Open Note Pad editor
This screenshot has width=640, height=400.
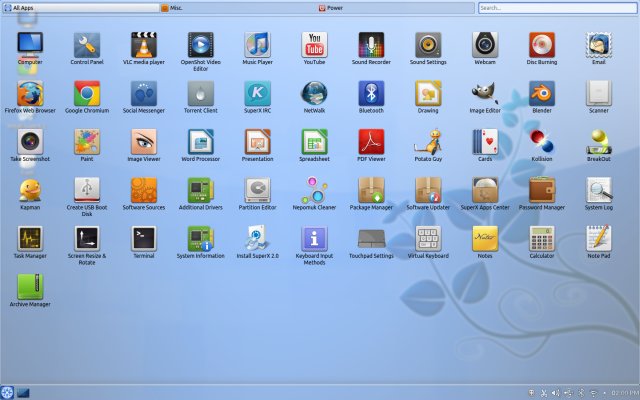[x=599, y=239]
